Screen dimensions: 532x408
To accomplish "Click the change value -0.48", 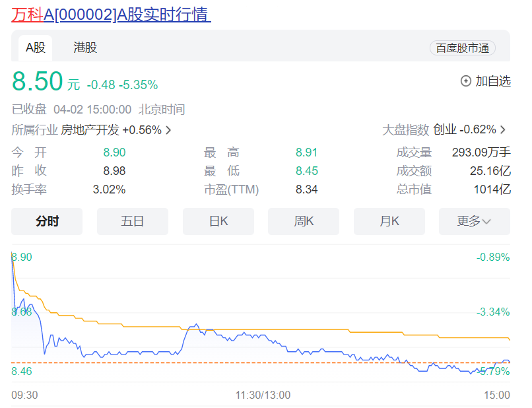I will coord(101,85).
